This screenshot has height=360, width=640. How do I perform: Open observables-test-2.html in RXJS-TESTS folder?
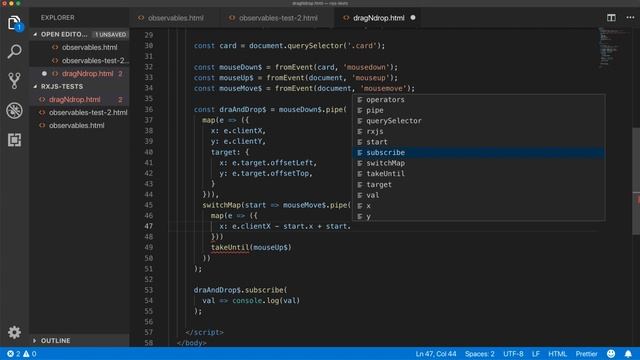tap(80, 112)
